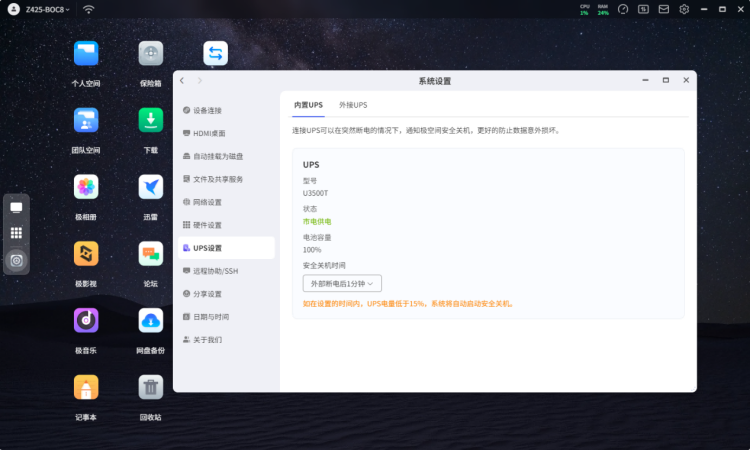Go to 远程协助/SSH settings
Viewport: 750px width, 450px height.
point(215,271)
